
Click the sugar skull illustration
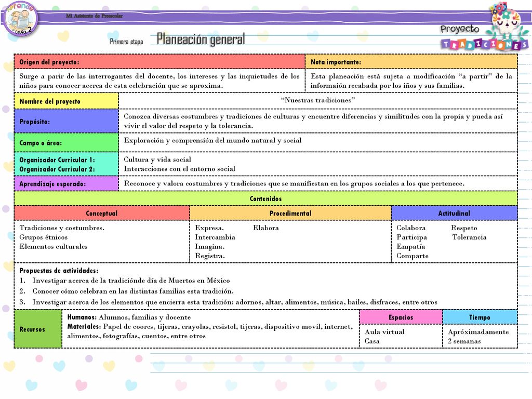[507, 20]
